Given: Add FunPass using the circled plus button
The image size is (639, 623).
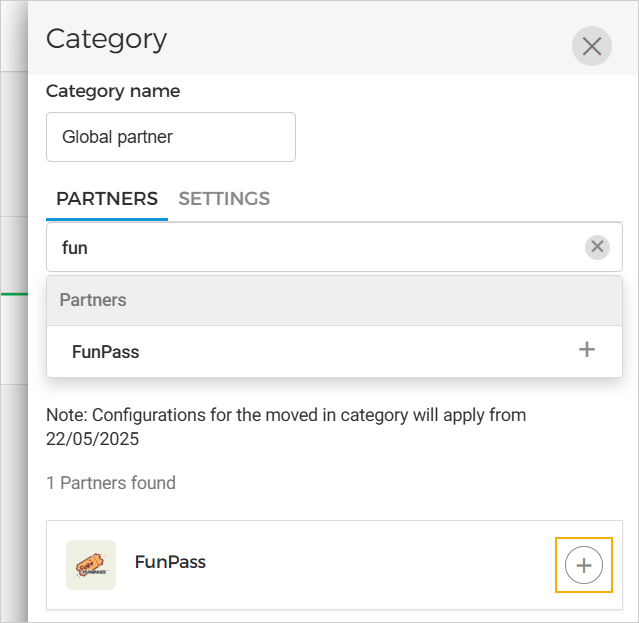Looking at the screenshot, I should [584, 565].
